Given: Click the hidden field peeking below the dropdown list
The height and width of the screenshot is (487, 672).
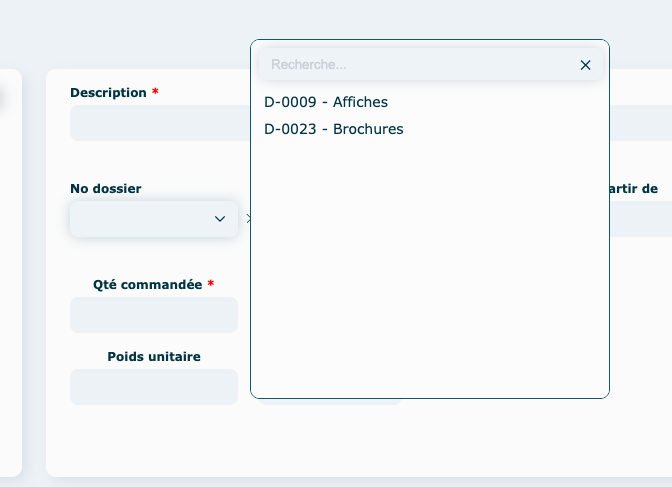Looking at the screenshot, I should (x=330, y=402).
